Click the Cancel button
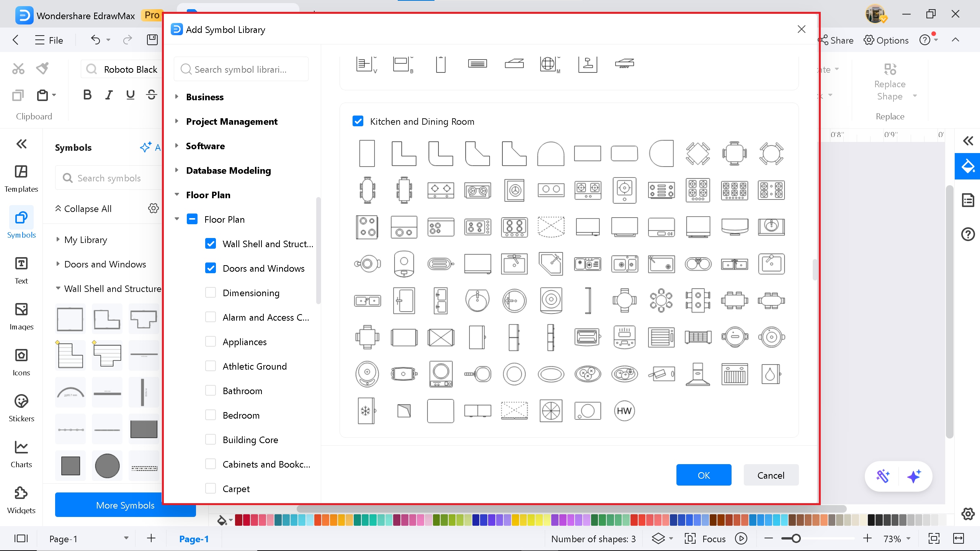This screenshot has height=551, width=980. 771,475
